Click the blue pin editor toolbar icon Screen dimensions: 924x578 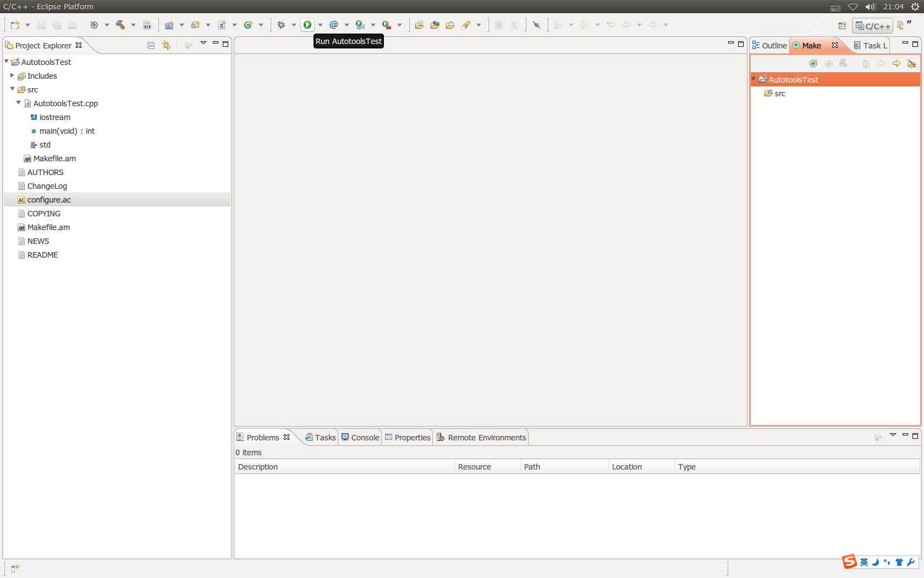point(537,25)
